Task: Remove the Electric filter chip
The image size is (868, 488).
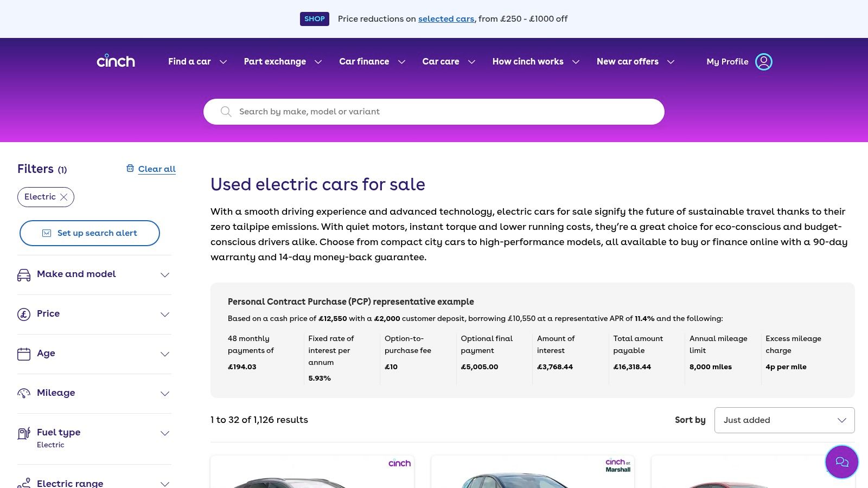Action: pyautogui.click(x=64, y=197)
